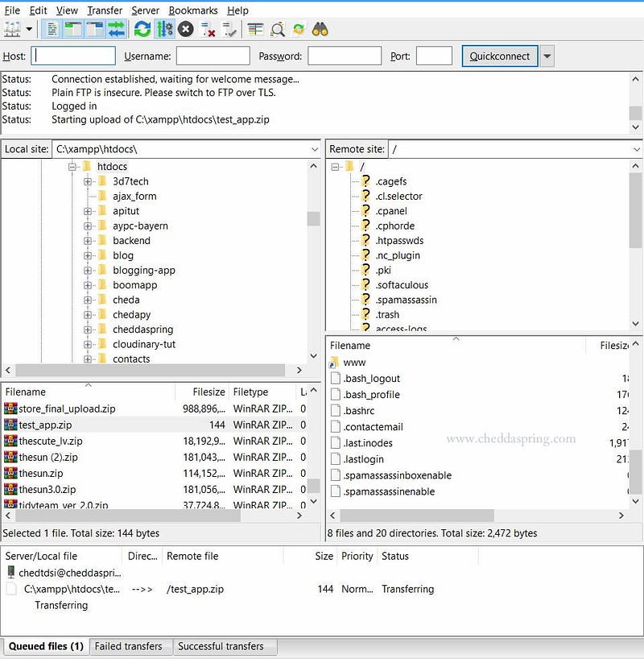Toggle message log display icon
644x659 pixels.
tap(52, 30)
